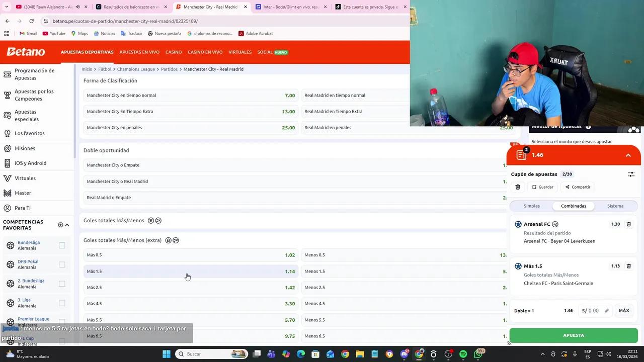This screenshot has width=644, height=362.
Task: Tick the DFB-Pokal checkbox
Action: (x=62, y=264)
